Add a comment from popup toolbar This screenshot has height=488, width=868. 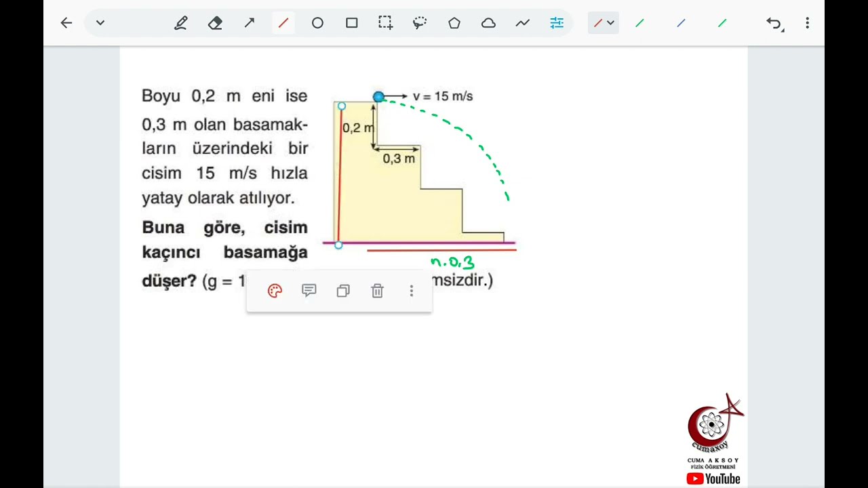309,291
